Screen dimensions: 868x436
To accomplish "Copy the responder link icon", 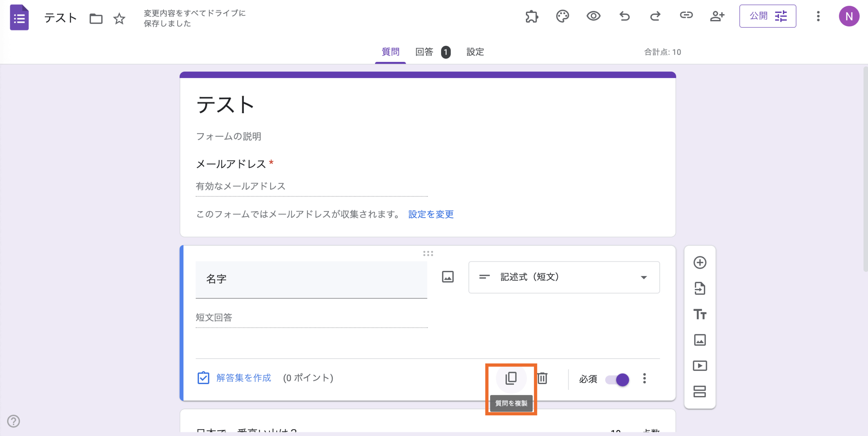I will click(686, 15).
